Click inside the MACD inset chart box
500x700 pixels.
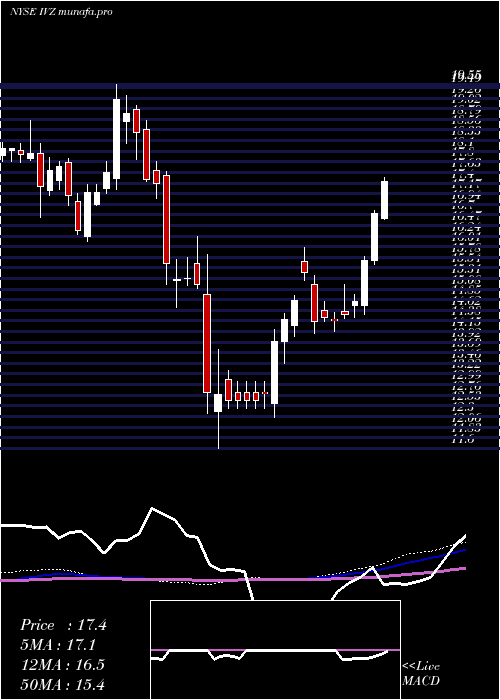click(275, 650)
